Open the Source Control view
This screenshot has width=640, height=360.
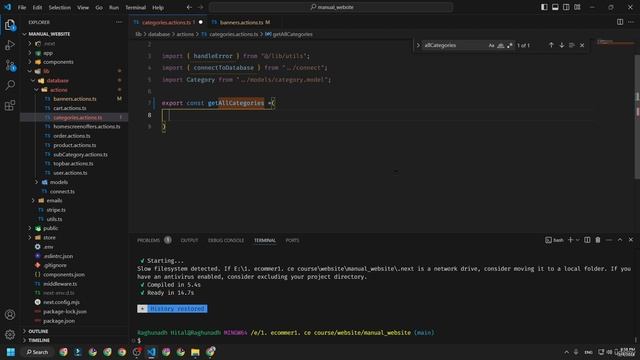pyautogui.click(x=10, y=65)
